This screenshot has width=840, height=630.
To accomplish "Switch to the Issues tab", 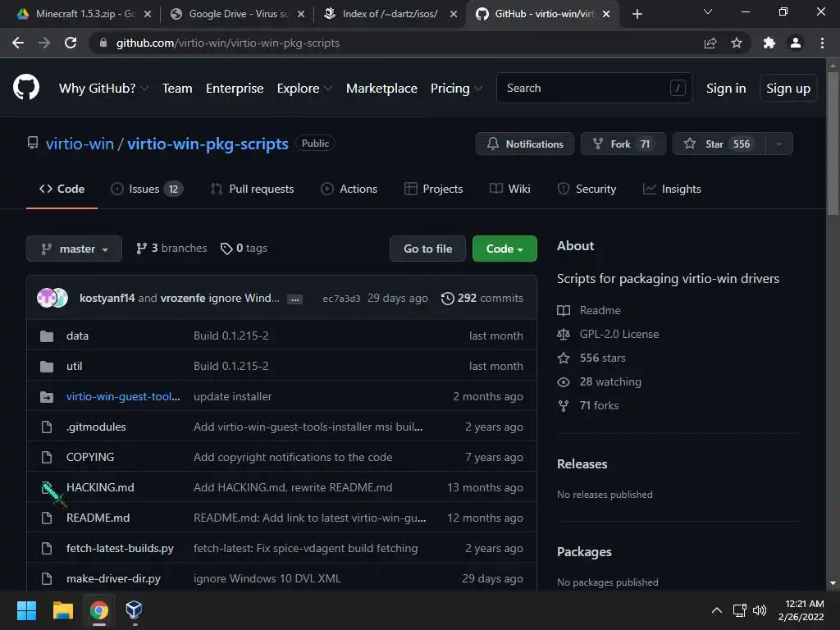I will [x=146, y=189].
